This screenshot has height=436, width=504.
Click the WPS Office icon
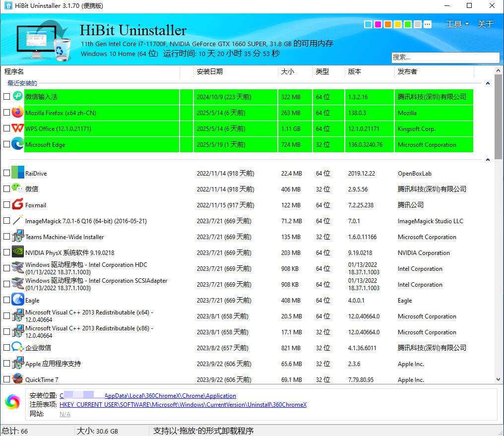(17, 128)
